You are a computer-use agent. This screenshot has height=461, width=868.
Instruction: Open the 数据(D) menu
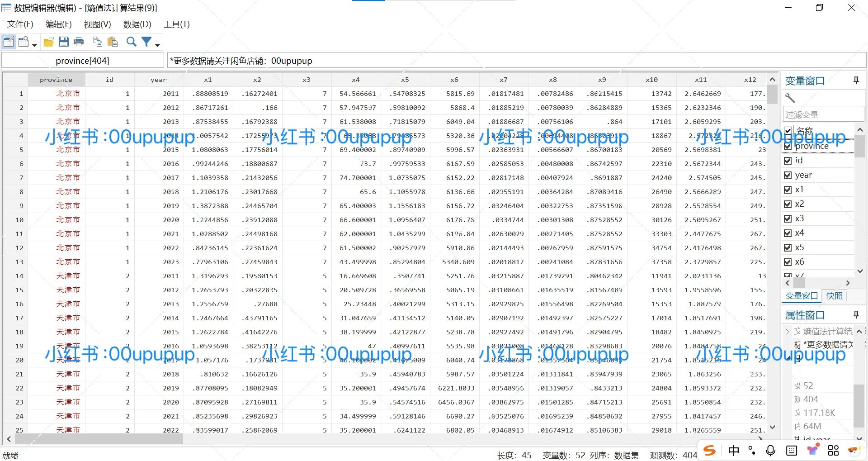[x=137, y=24]
